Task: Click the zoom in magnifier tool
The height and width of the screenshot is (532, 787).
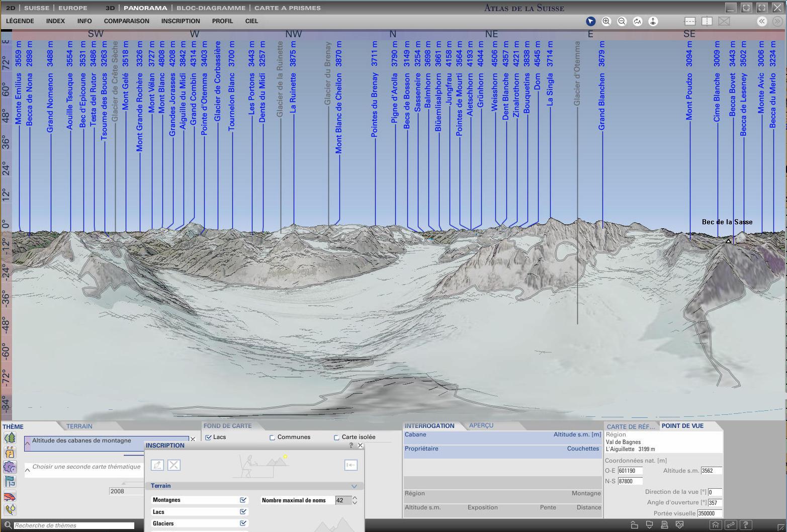Action: [x=606, y=21]
